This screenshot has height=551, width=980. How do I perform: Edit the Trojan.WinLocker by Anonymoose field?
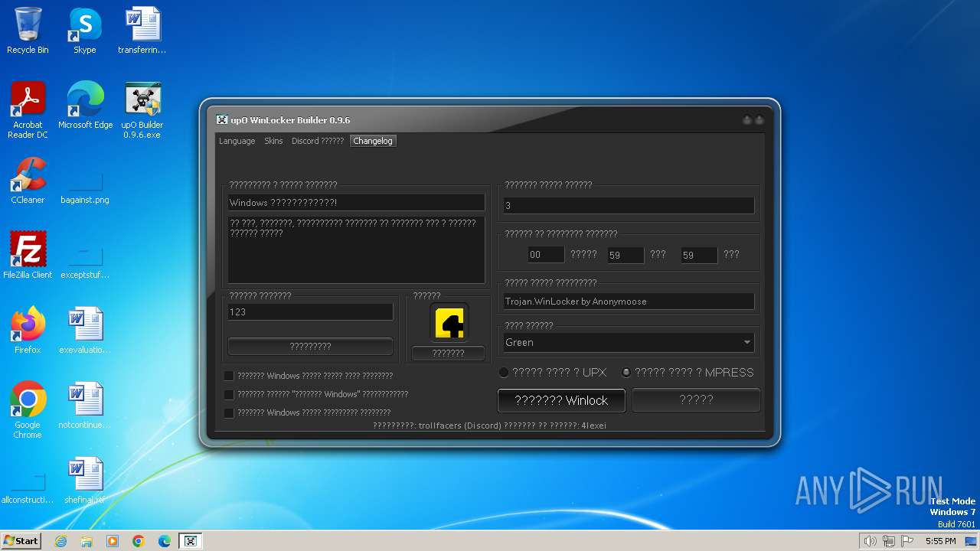click(x=629, y=302)
